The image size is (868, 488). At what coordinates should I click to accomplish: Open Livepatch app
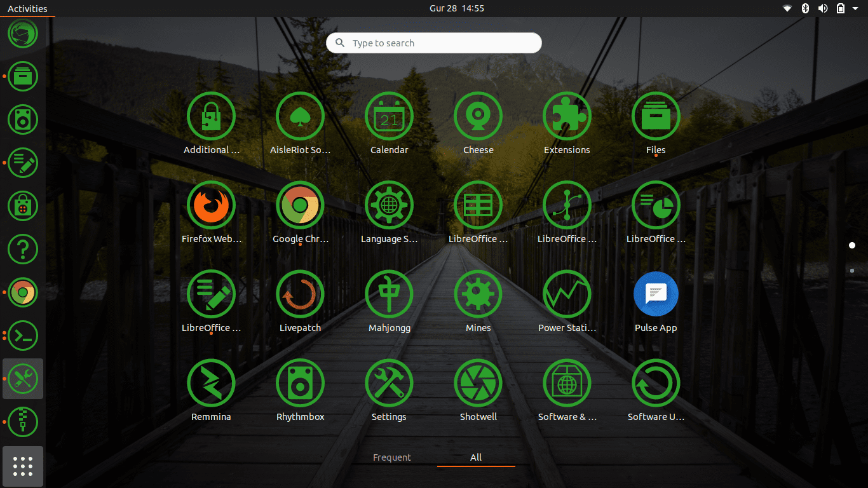click(300, 294)
